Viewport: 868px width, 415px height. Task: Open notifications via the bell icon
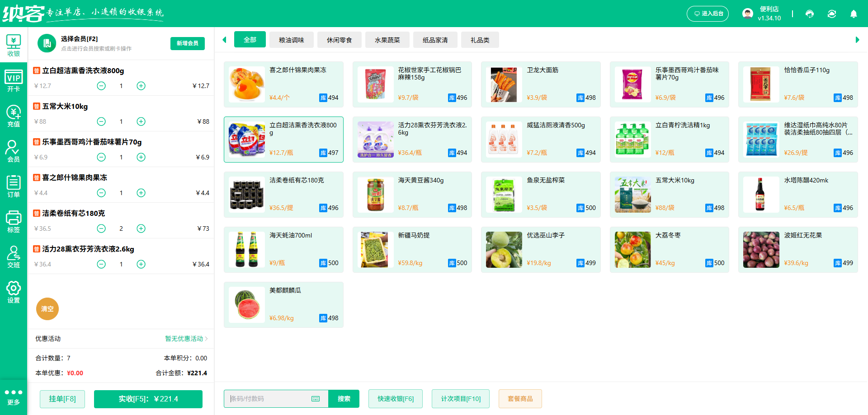click(854, 14)
